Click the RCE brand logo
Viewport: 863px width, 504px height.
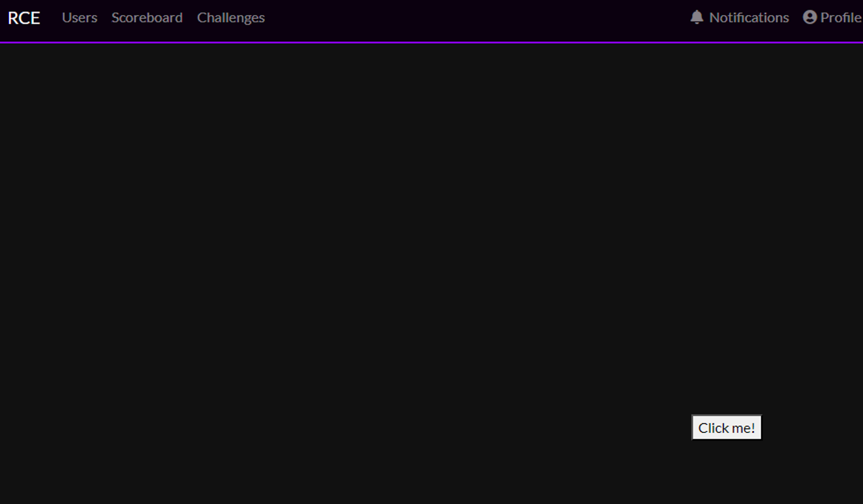(x=24, y=18)
